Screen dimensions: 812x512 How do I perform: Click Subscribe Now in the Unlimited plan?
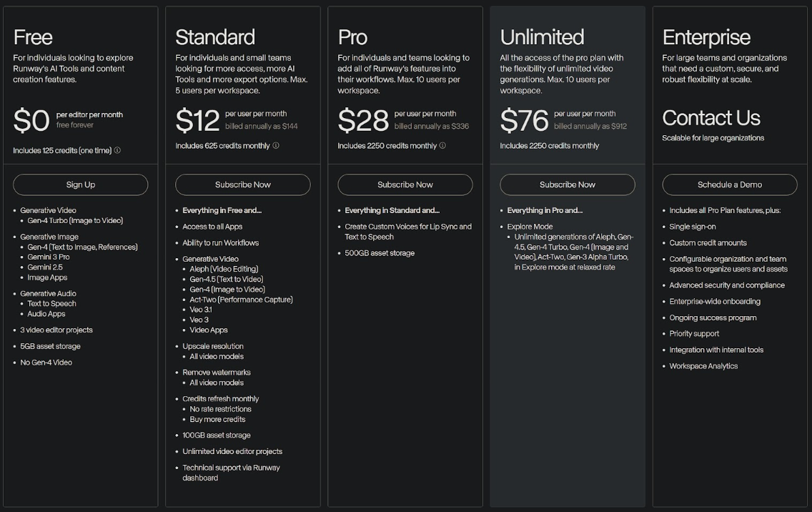pyautogui.click(x=568, y=184)
